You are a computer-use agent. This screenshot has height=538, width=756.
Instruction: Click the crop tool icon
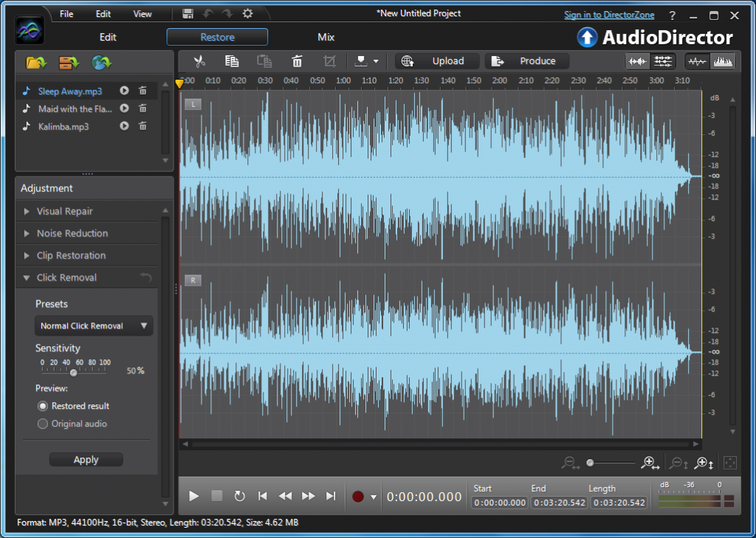[x=330, y=61]
